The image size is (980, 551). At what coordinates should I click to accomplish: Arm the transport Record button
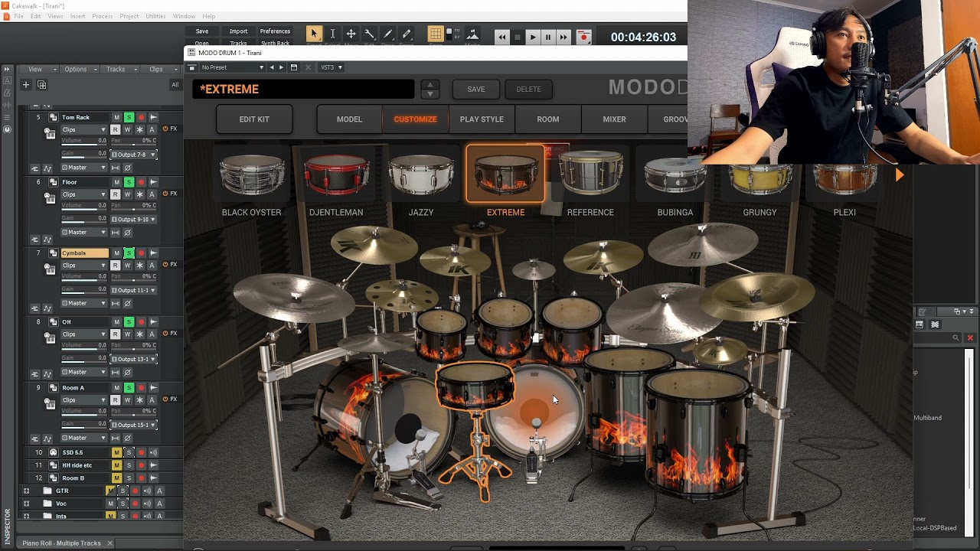[x=583, y=37]
